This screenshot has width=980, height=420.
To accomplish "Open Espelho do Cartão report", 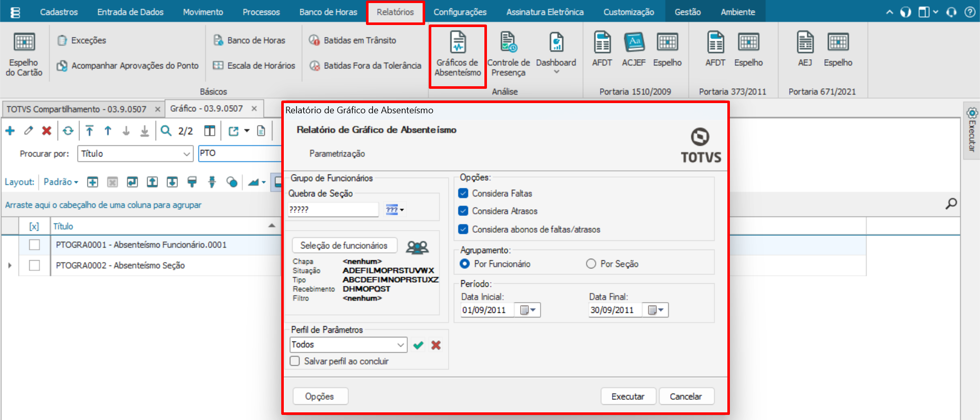I will coord(24,54).
